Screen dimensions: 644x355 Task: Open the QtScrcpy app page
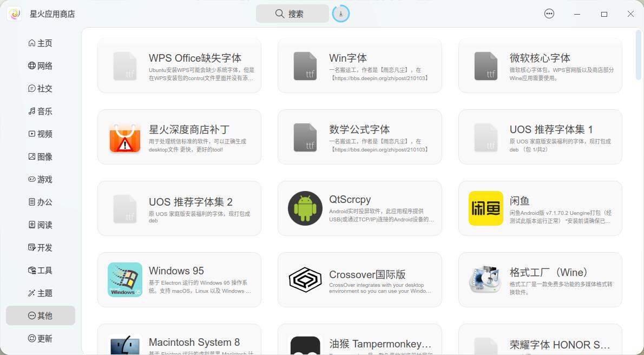[359, 209]
